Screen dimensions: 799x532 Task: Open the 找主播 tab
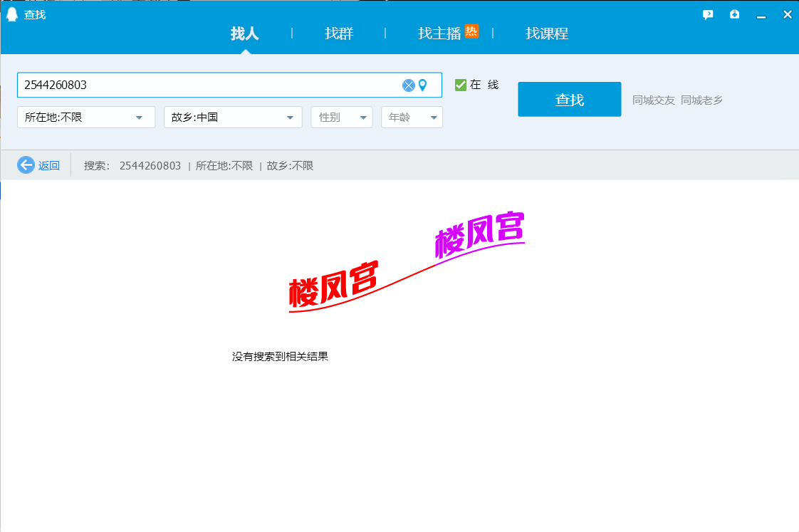click(439, 33)
